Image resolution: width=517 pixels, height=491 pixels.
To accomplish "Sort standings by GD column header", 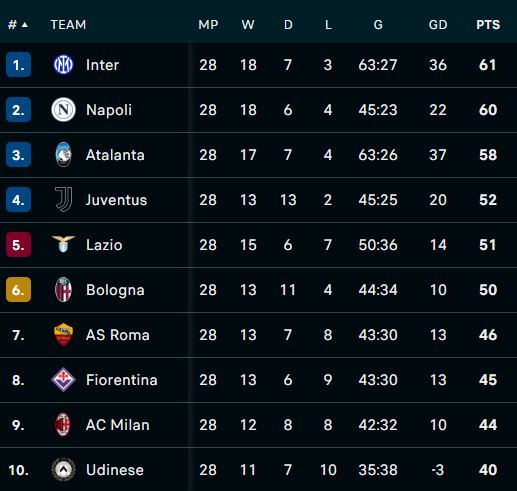I will click(x=438, y=24).
